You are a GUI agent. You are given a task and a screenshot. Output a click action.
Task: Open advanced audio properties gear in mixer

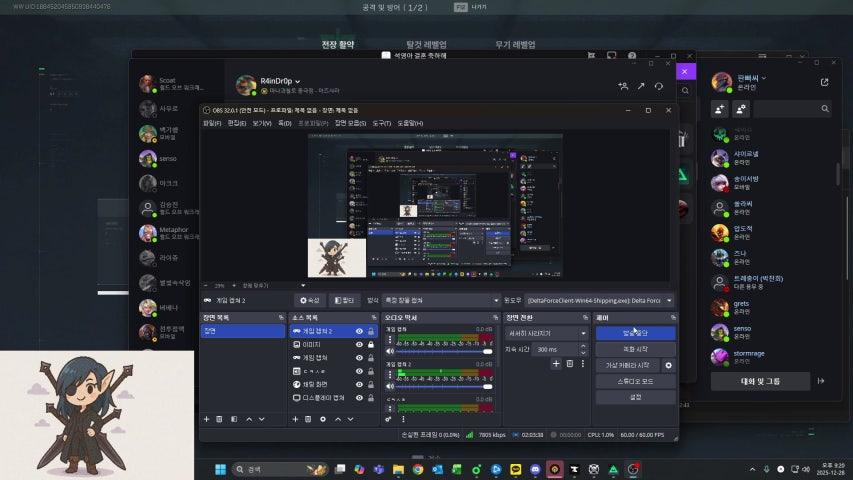pos(388,419)
